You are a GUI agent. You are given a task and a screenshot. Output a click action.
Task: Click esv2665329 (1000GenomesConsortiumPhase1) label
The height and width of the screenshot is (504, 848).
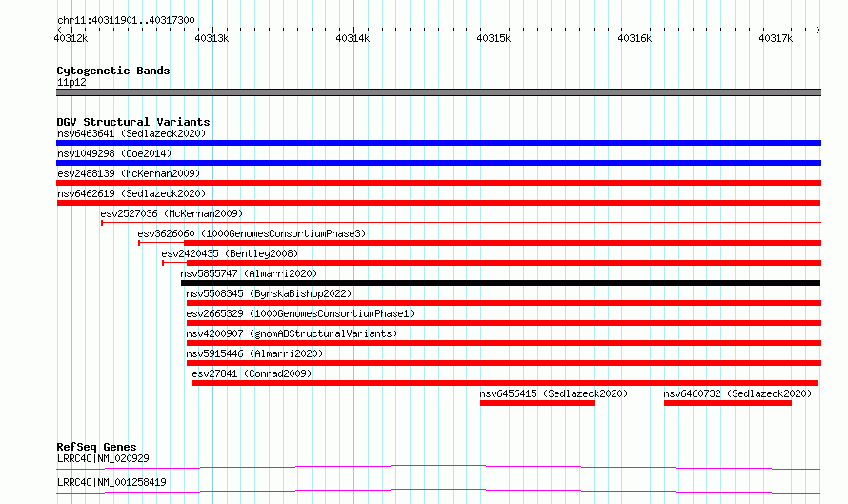[x=301, y=313]
